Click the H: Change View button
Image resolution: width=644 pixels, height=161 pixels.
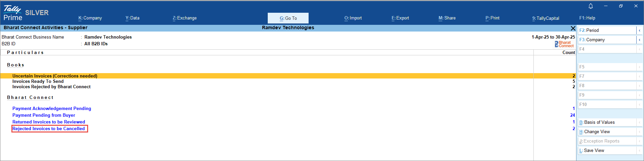tap(607, 132)
